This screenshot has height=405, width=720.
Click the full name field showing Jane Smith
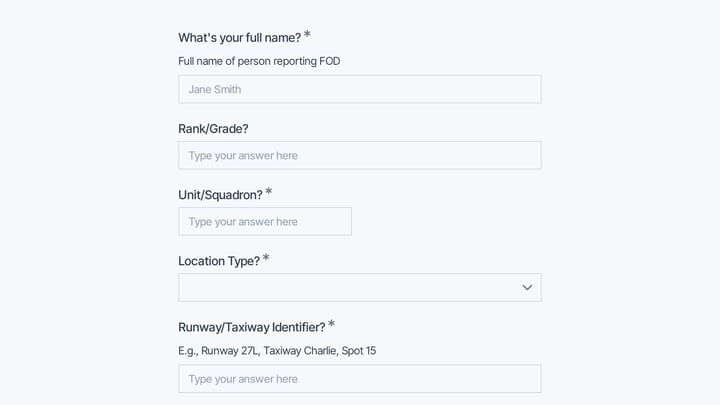pos(360,89)
